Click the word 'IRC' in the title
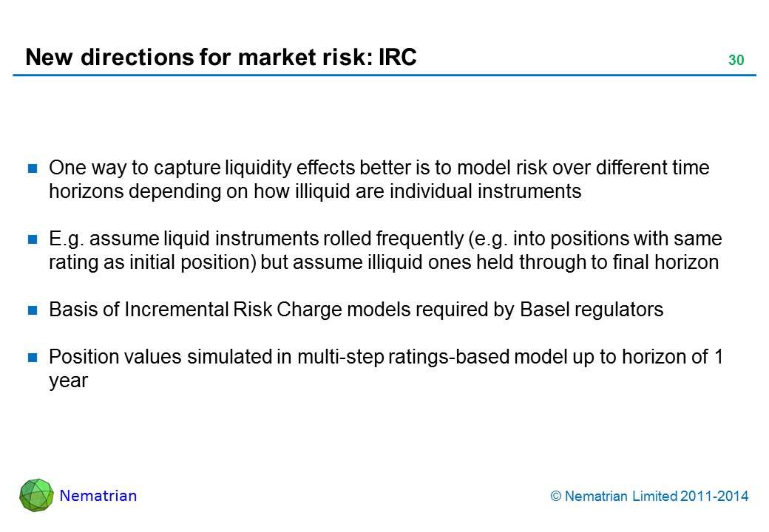 click(x=397, y=57)
